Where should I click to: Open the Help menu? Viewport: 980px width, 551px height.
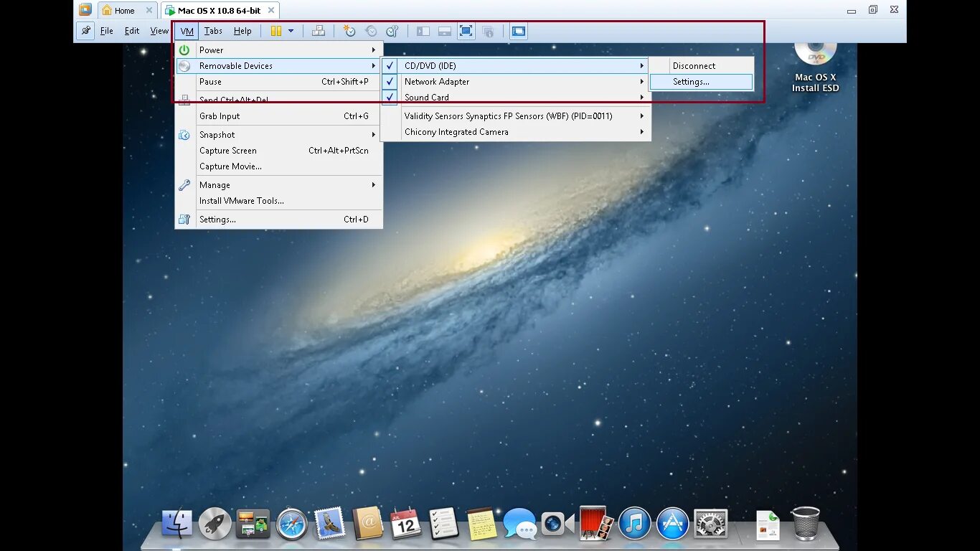coord(242,31)
